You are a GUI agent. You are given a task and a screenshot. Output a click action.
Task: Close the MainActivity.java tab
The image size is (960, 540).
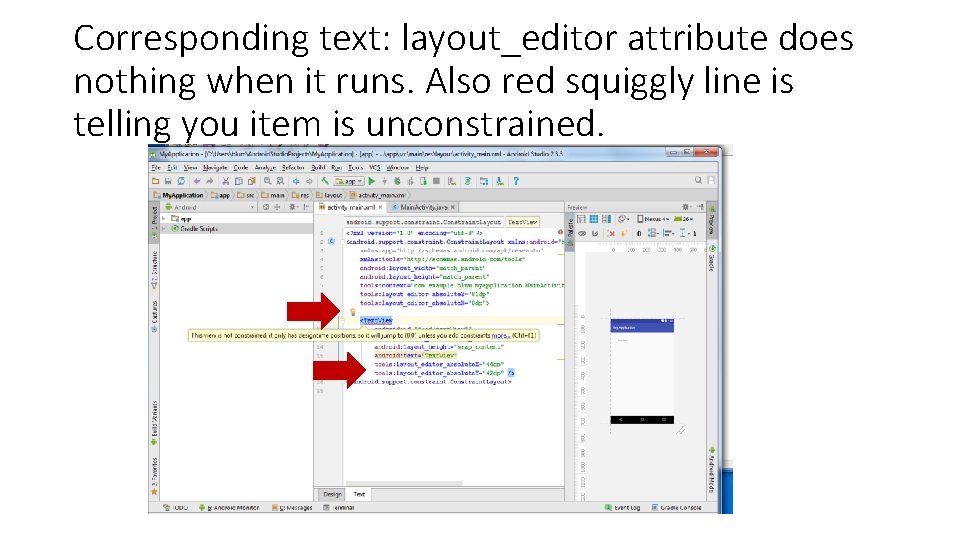pos(453,208)
